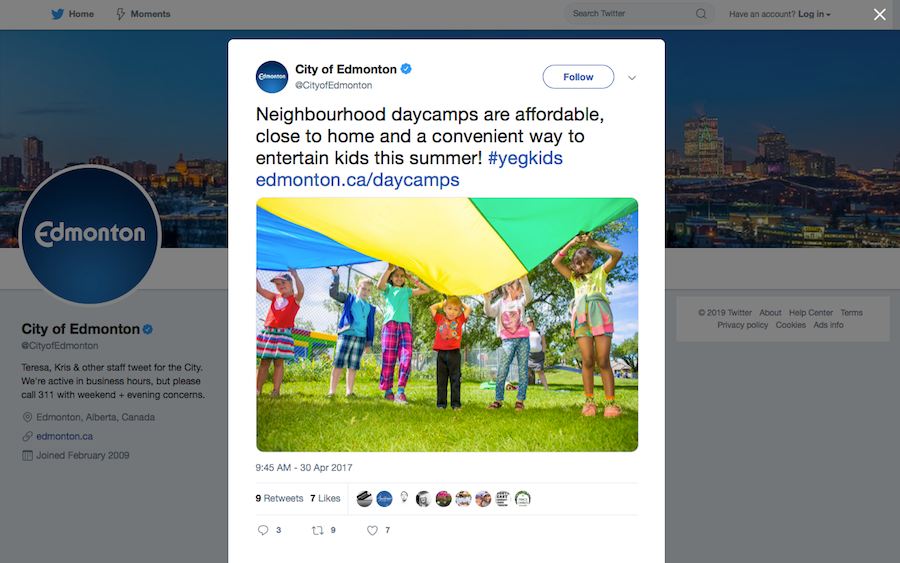This screenshot has height=563, width=900.
Task: Open the edmonton.ca/daycamps link
Action: click(358, 180)
